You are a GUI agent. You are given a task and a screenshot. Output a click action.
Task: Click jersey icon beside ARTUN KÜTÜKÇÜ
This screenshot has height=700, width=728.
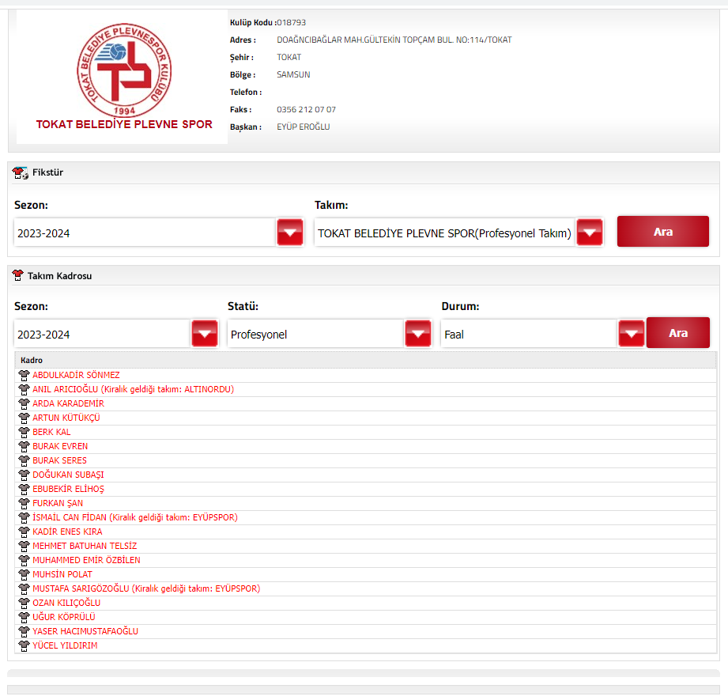tap(25, 418)
